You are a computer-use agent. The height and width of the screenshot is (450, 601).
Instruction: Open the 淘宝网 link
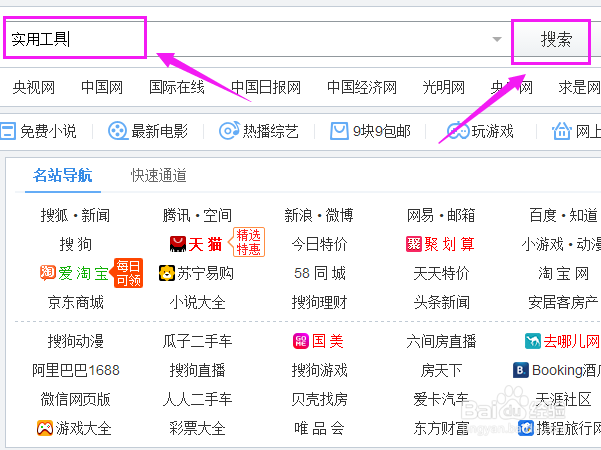pyautogui.click(x=563, y=273)
